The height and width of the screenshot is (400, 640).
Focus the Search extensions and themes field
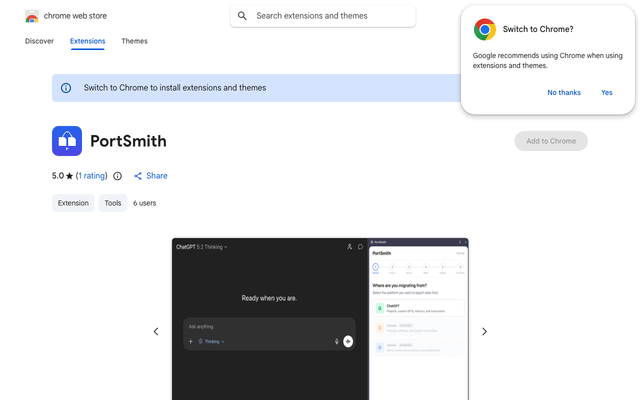coord(323,16)
